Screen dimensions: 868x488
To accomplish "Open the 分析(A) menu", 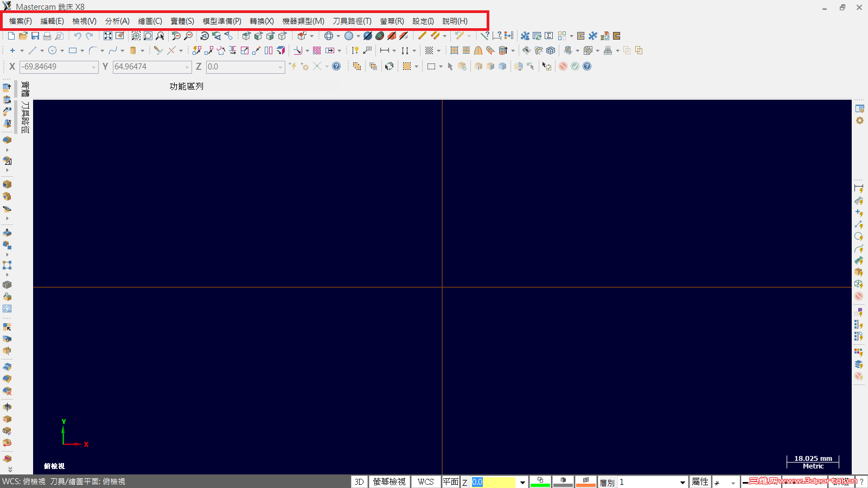I will pos(117,21).
